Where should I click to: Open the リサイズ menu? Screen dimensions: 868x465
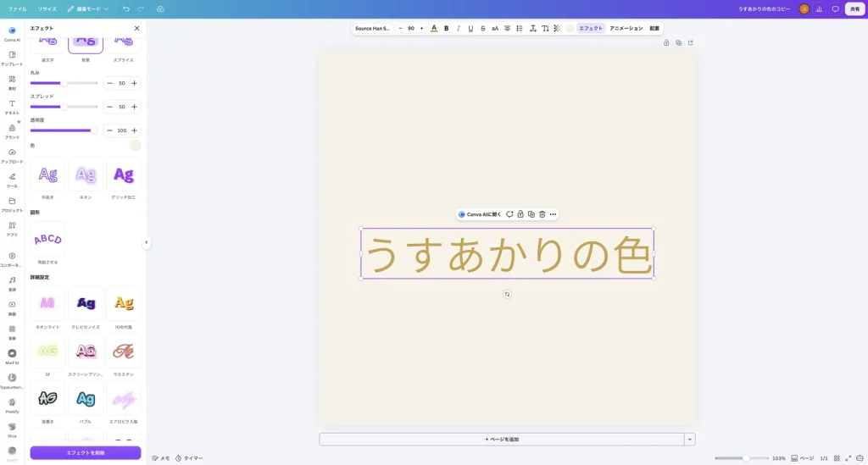pyautogui.click(x=47, y=8)
